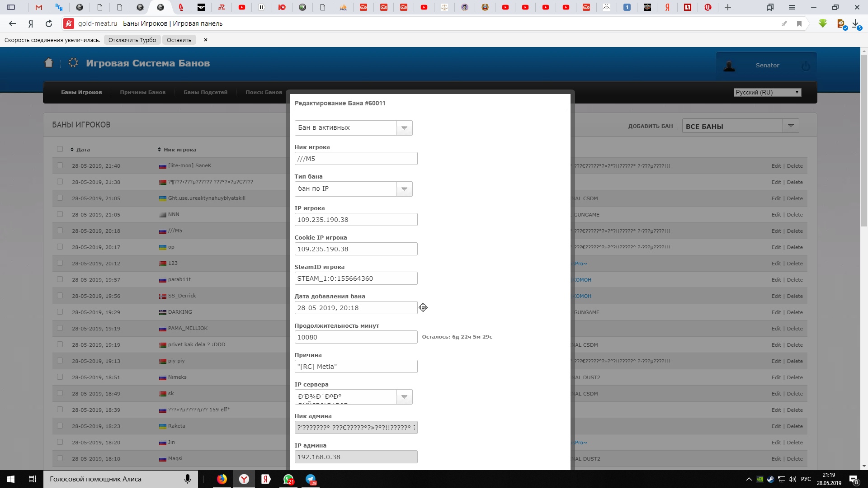Open the Поиск Банов menu item
This screenshot has height=490, width=868.
[264, 92]
